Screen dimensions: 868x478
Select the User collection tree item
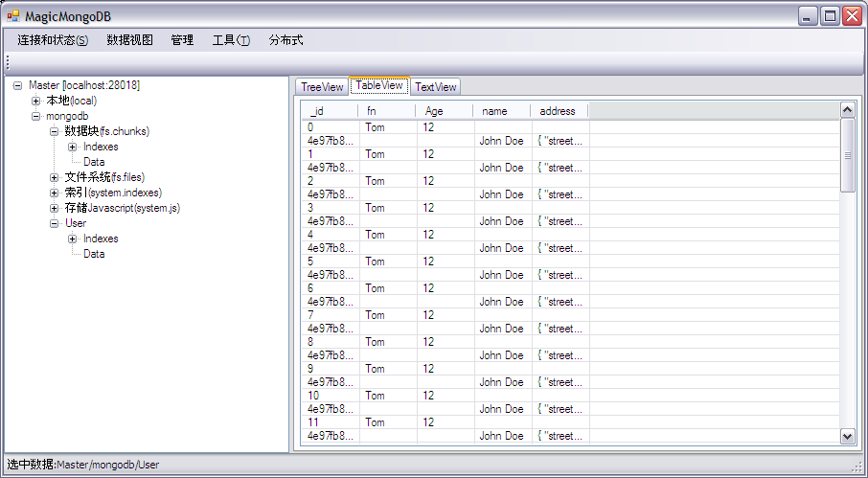pos(76,223)
